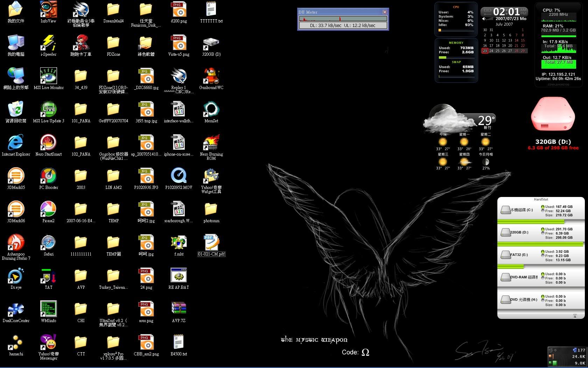Open the MemSet shortcut icon
Image resolution: width=588 pixels, height=368 pixels.
click(x=211, y=109)
